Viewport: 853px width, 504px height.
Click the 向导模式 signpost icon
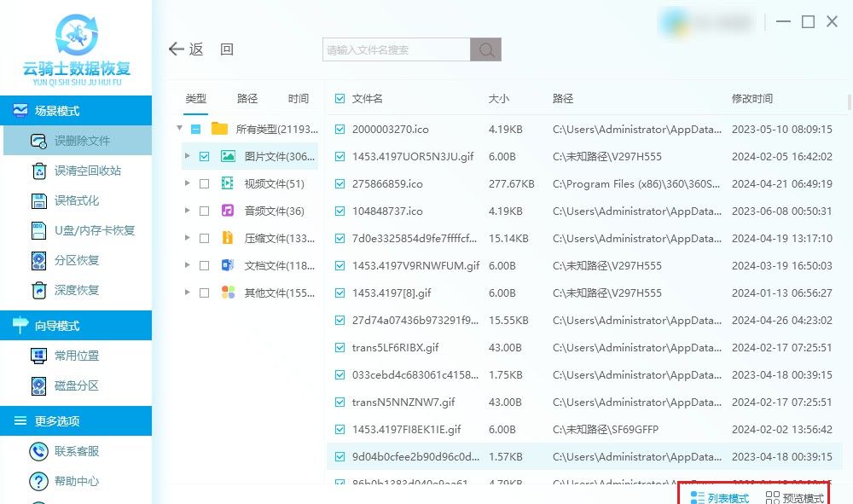20,325
